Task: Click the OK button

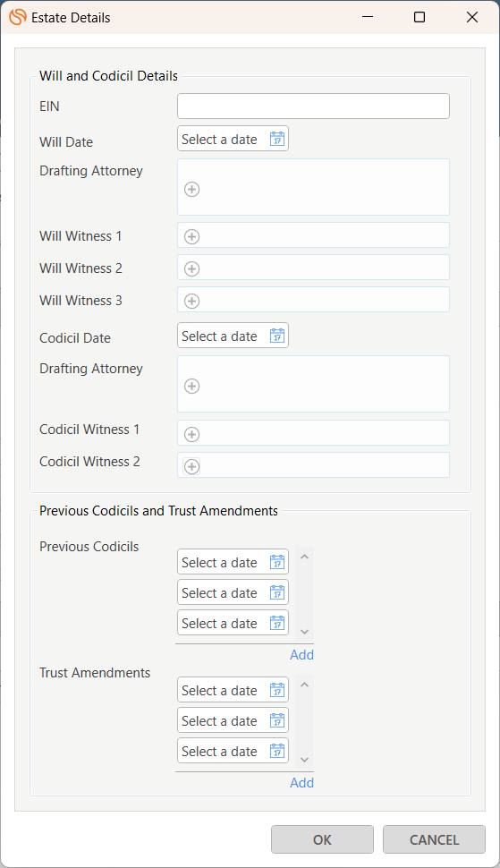Action: coord(323,839)
